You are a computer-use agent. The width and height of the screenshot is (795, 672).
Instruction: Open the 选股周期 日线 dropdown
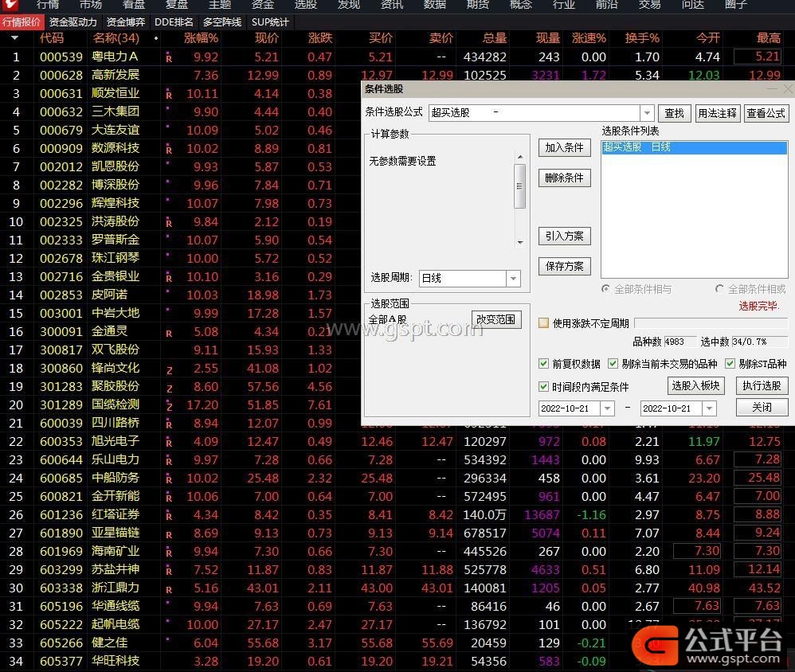pos(513,278)
